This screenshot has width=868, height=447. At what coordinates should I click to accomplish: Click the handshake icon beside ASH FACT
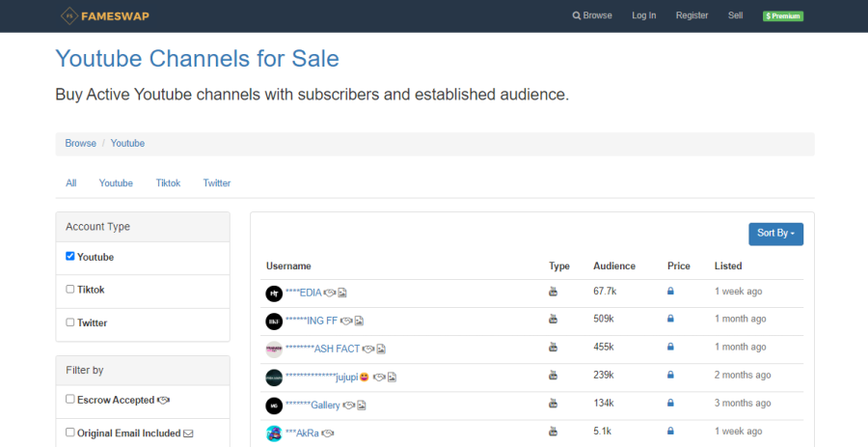click(368, 349)
